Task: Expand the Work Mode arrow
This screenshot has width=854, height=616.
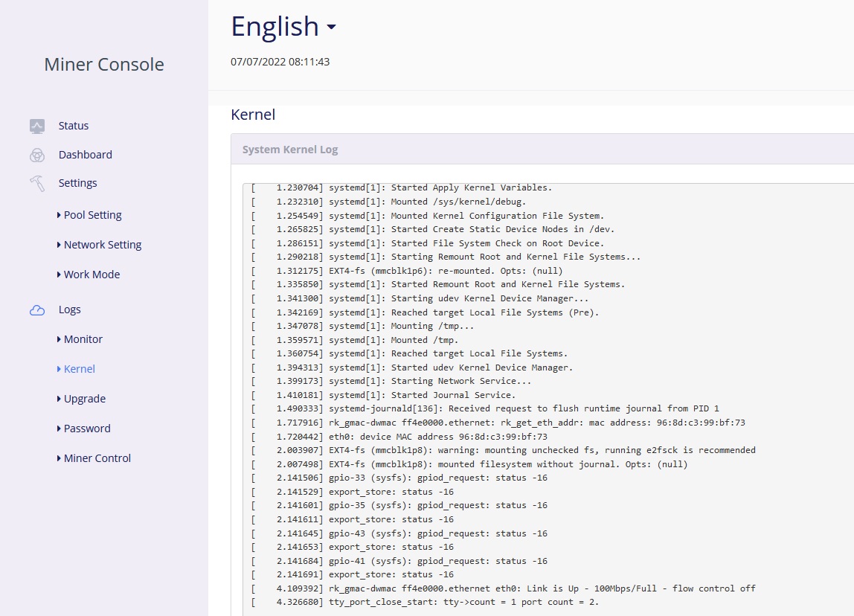Action: coord(59,275)
